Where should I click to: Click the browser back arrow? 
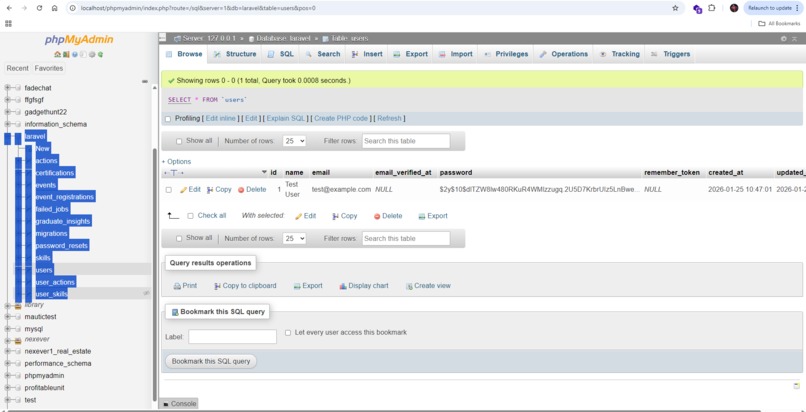9,8
